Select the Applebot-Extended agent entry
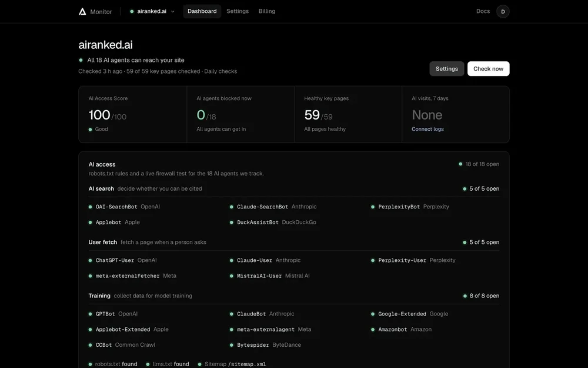 click(x=128, y=329)
